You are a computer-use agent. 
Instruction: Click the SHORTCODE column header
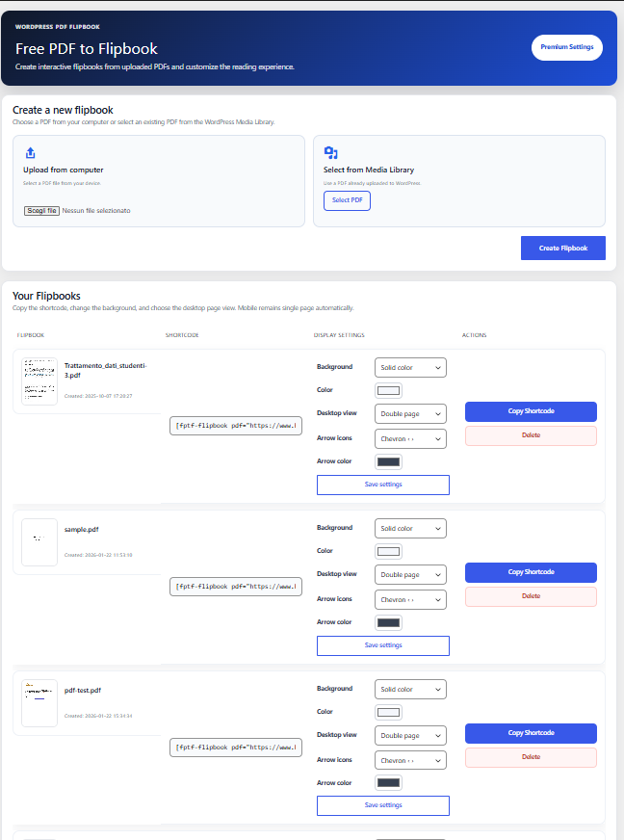pos(182,335)
